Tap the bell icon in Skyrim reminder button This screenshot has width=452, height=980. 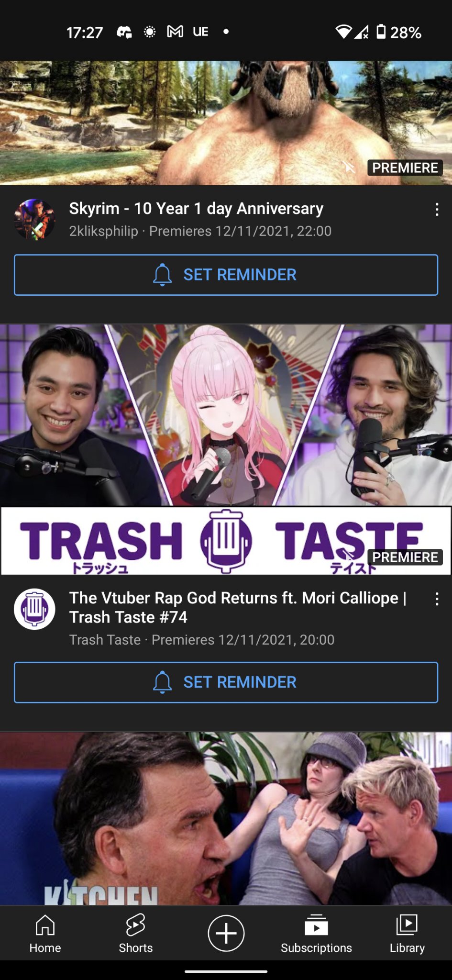(x=162, y=275)
